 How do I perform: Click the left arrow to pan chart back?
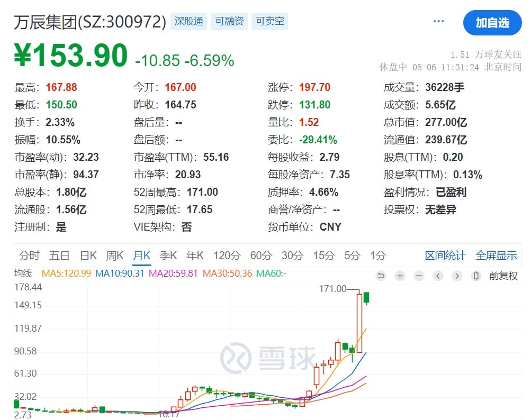pos(438,276)
